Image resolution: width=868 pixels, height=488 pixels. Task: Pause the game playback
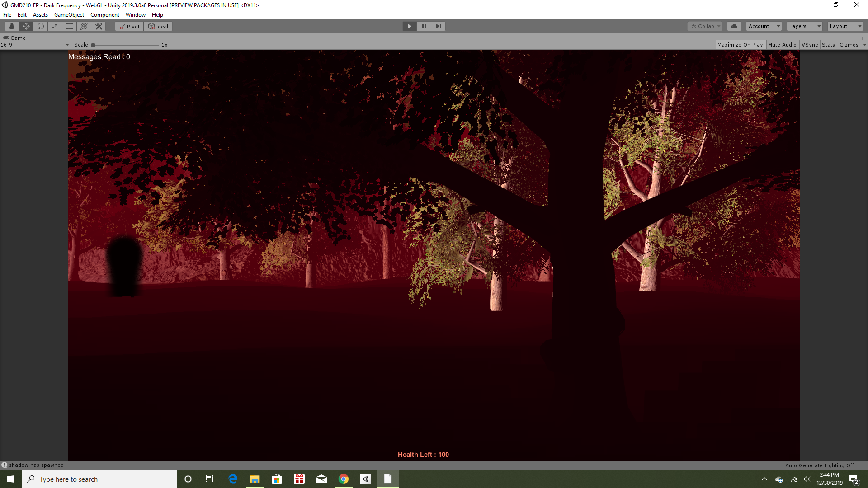pyautogui.click(x=424, y=26)
